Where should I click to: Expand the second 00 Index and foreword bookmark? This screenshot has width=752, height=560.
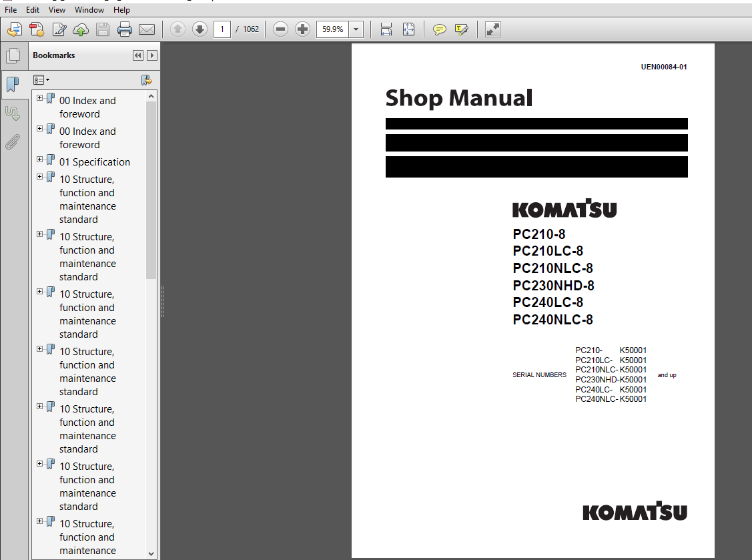point(40,129)
